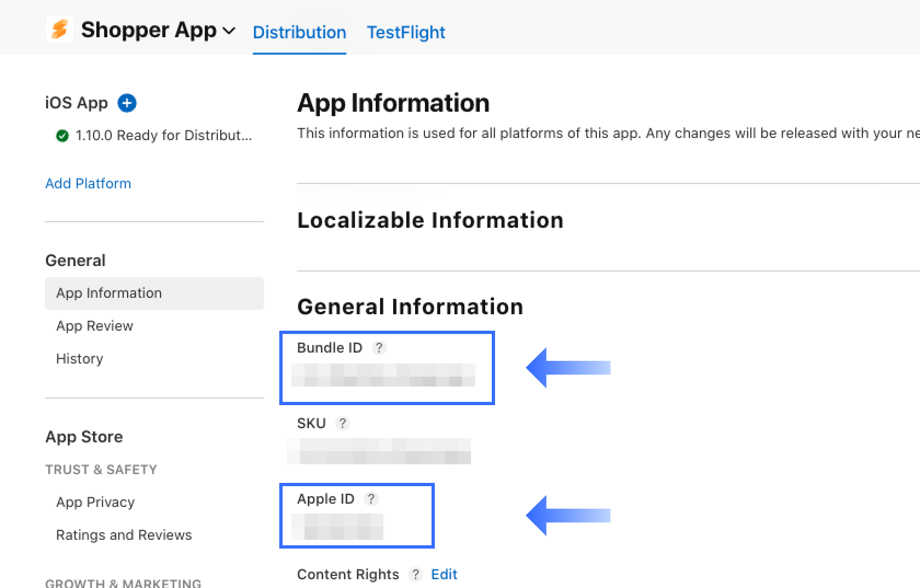Open History in the General section

tap(79, 359)
